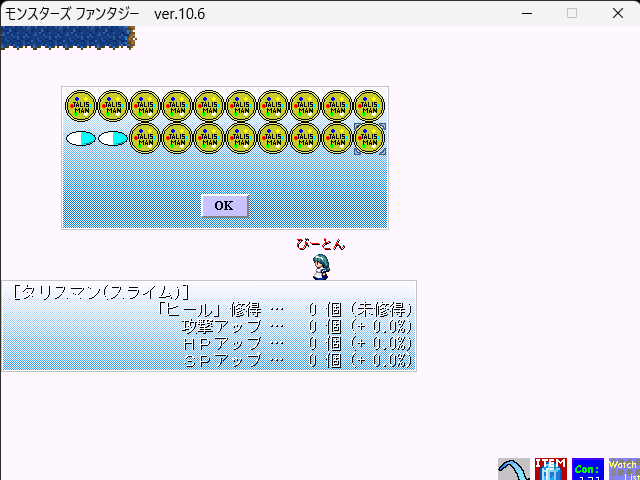This screenshot has width=640, height=480.
Task: Click the maid character sprite
Action: (x=321, y=267)
